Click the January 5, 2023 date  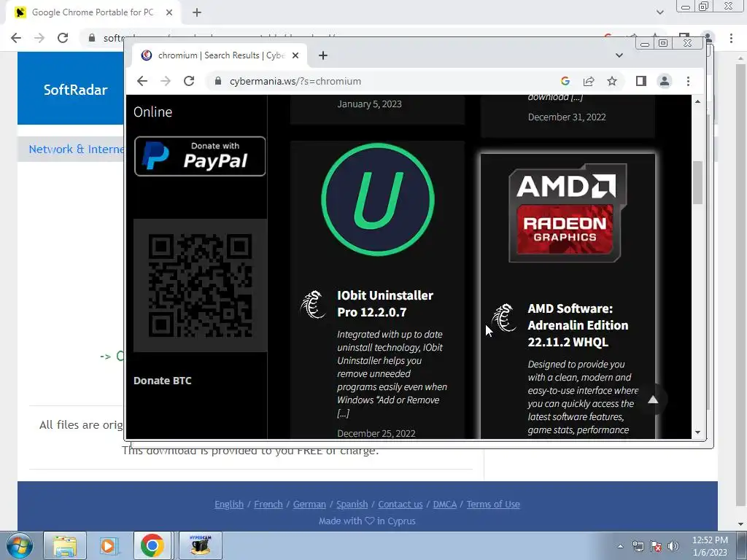(x=370, y=104)
